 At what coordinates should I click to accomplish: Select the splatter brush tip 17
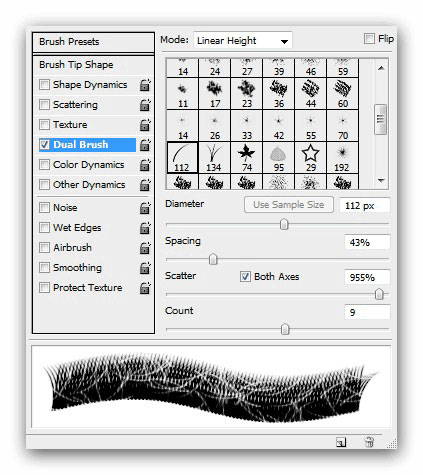(x=214, y=94)
